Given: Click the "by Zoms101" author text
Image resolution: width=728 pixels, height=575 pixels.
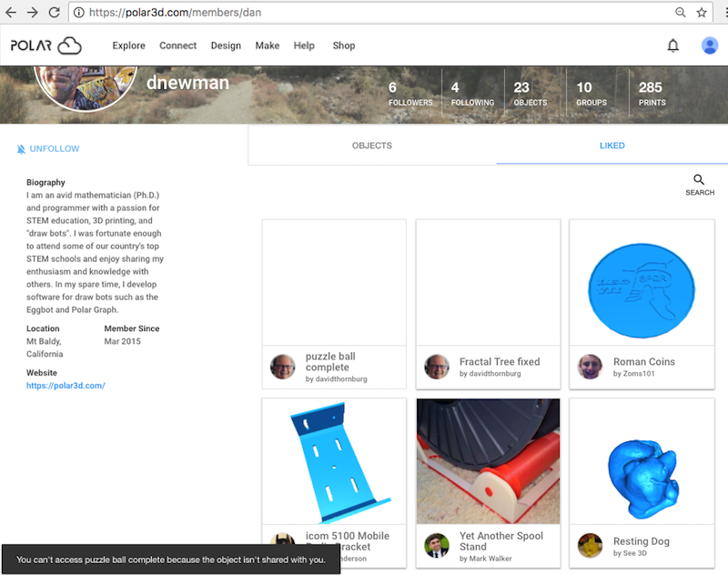Looking at the screenshot, I should (x=633, y=374).
